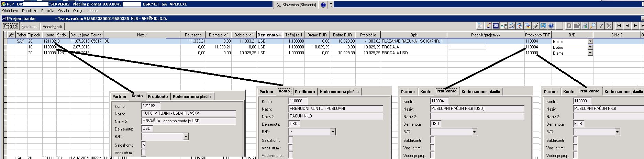Toggle Saldakonti checkbox for konto 110000

(575, 140)
